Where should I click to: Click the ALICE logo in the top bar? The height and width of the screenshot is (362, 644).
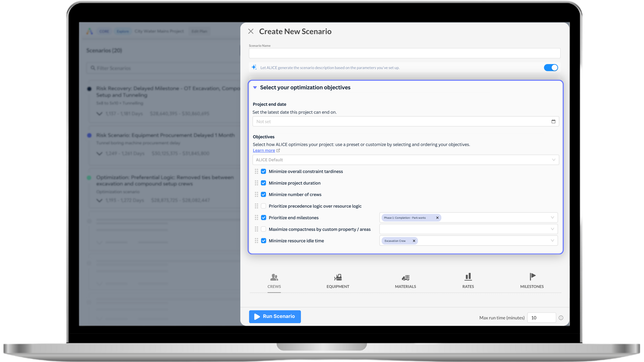[x=90, y=31]
